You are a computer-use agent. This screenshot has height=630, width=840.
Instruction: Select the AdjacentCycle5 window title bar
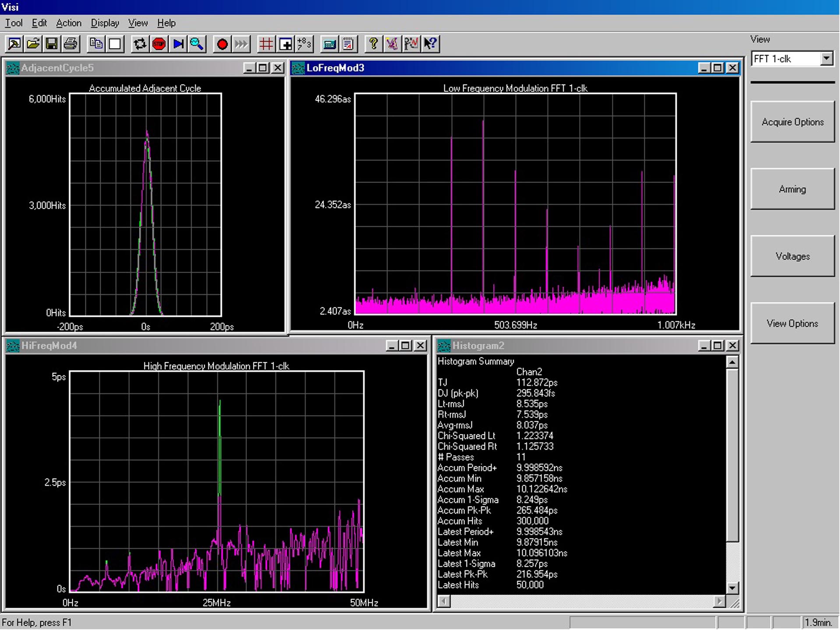click(145, 68)
